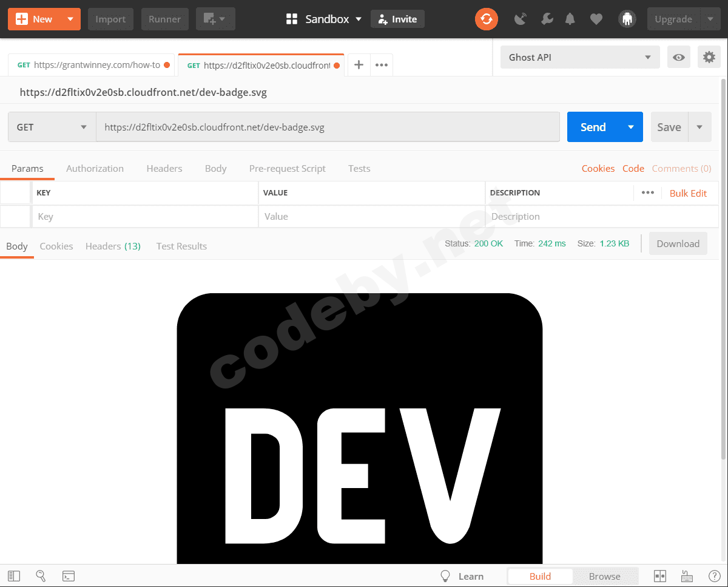This screenshot has width=728, height=587.
Task: Open params table column options dots
Action: [648, 192]
